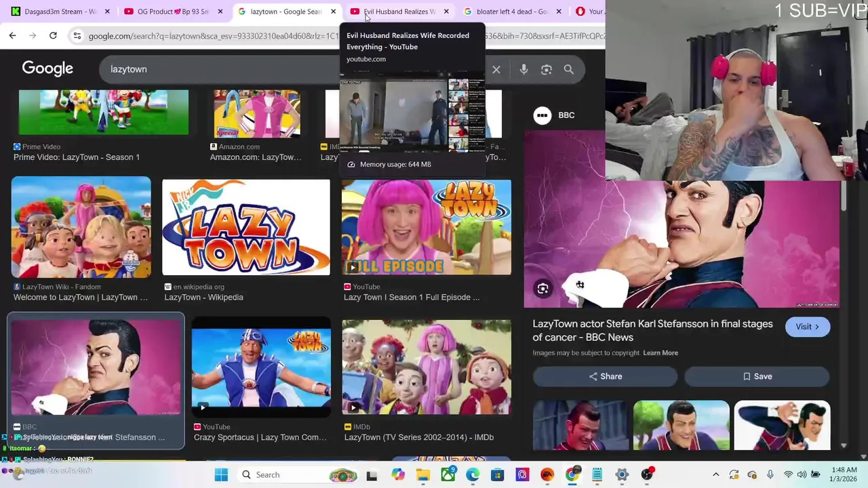
Task: Open the LazyTown actor Stefan Karl BBC headline
Action: pos(652,331)
